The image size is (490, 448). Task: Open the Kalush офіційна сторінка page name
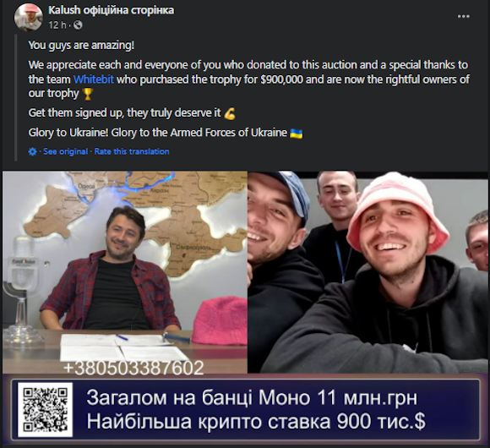pos(112,10)
